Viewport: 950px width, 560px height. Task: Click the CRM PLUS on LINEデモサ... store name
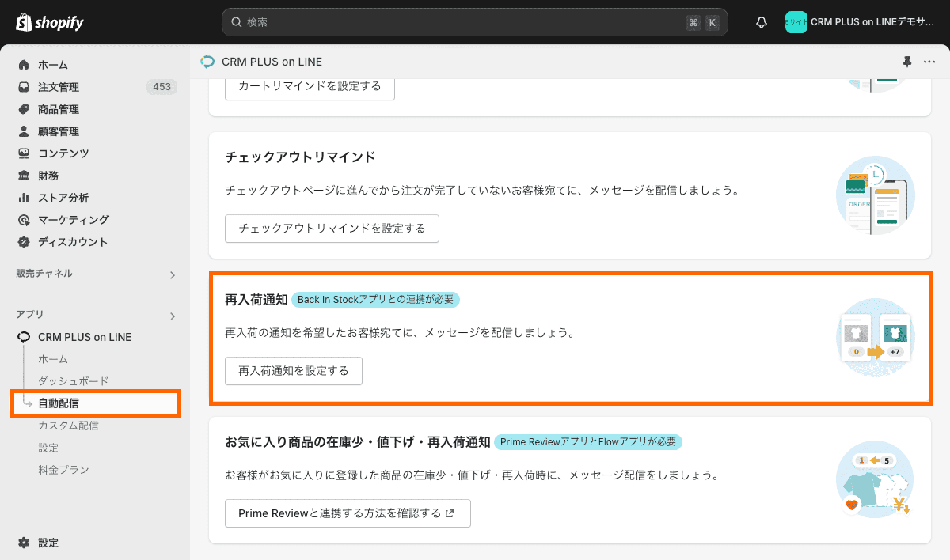tap(872, 22)
